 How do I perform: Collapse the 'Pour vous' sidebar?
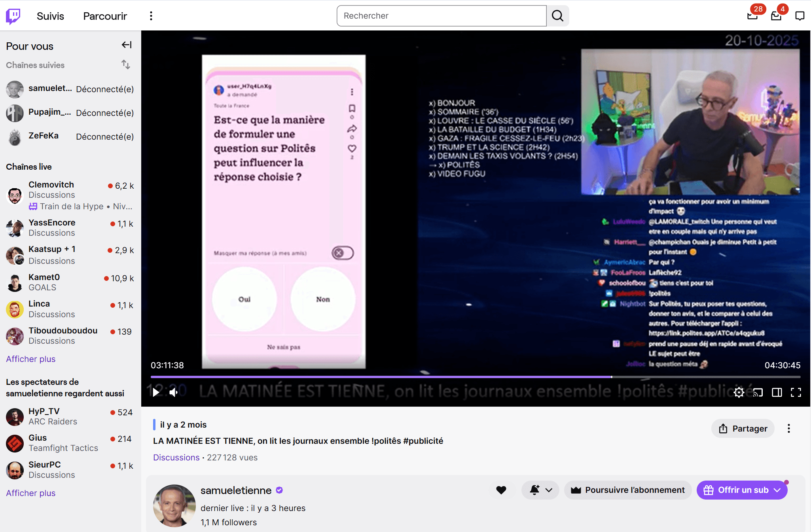pos(126,45)
